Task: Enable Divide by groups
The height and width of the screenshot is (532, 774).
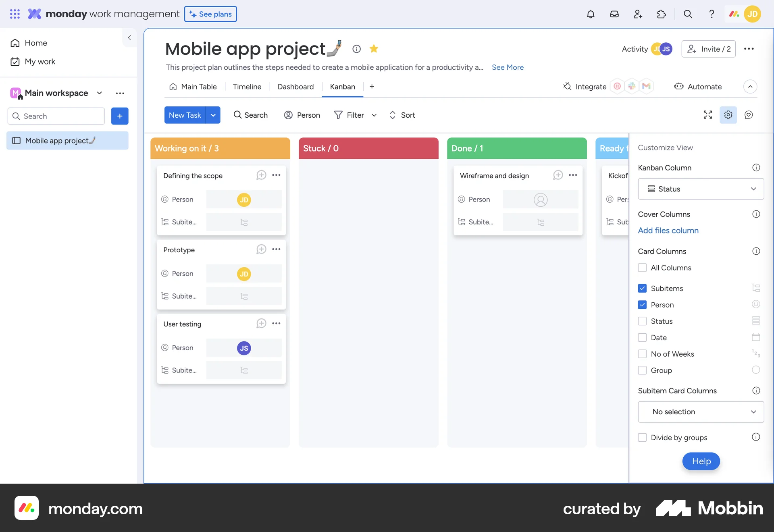Action: pos(642,437)
